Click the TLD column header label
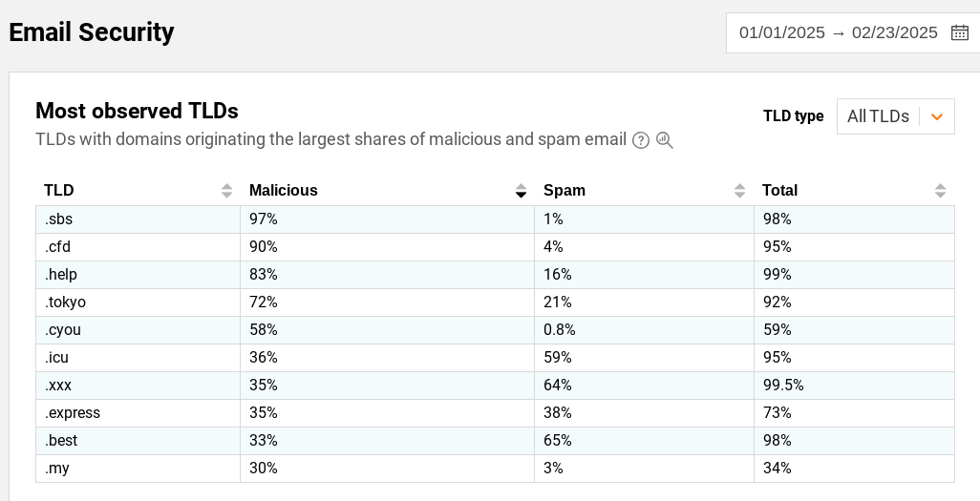The width and height of the screenshot is (980, 501). 59,191
